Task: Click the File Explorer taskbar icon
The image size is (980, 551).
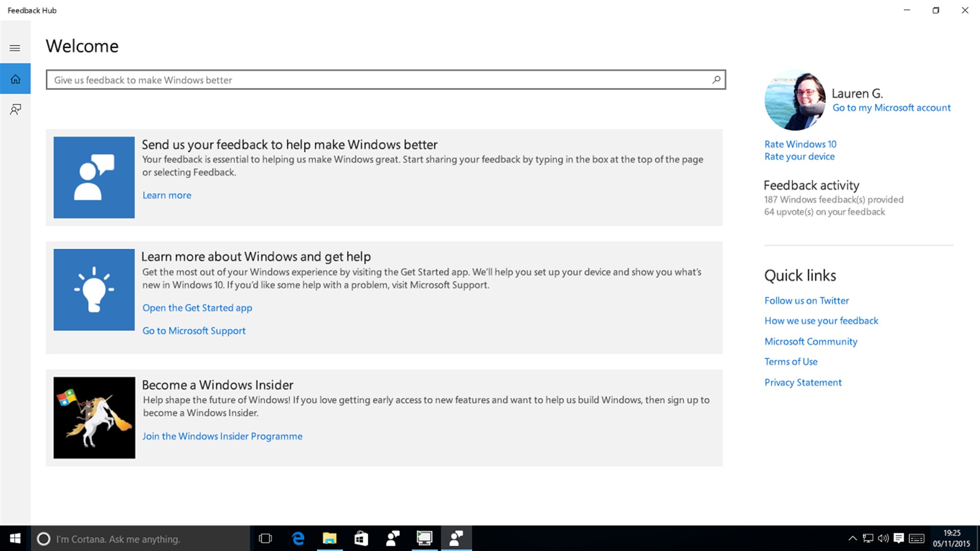Action: 329,538
